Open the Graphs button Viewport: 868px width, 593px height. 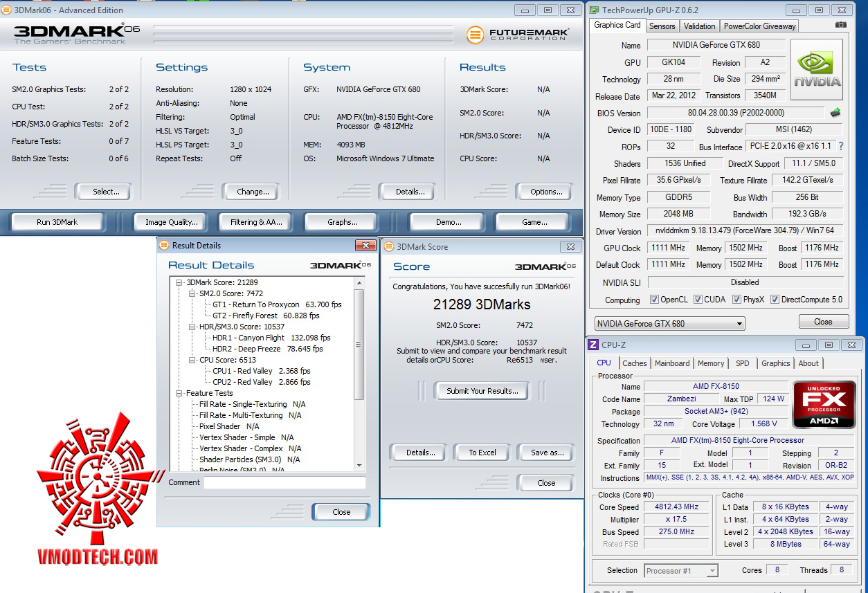(342, 222)
